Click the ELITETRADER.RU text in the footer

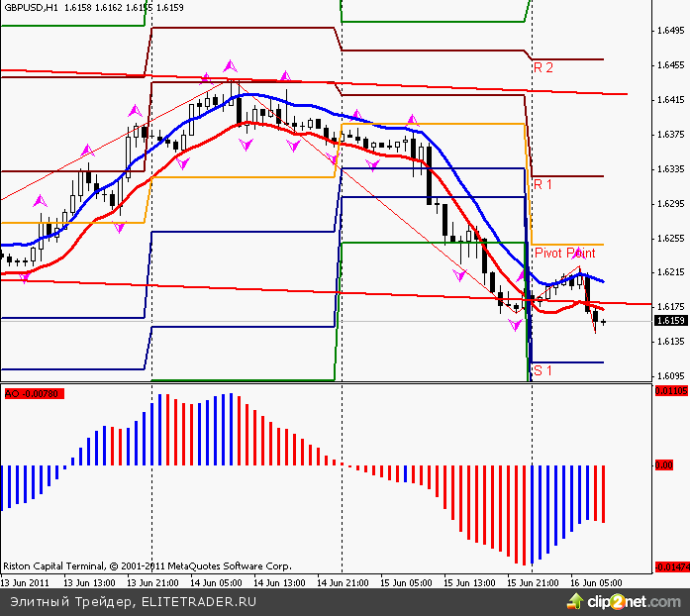click(x=199, y=601)
